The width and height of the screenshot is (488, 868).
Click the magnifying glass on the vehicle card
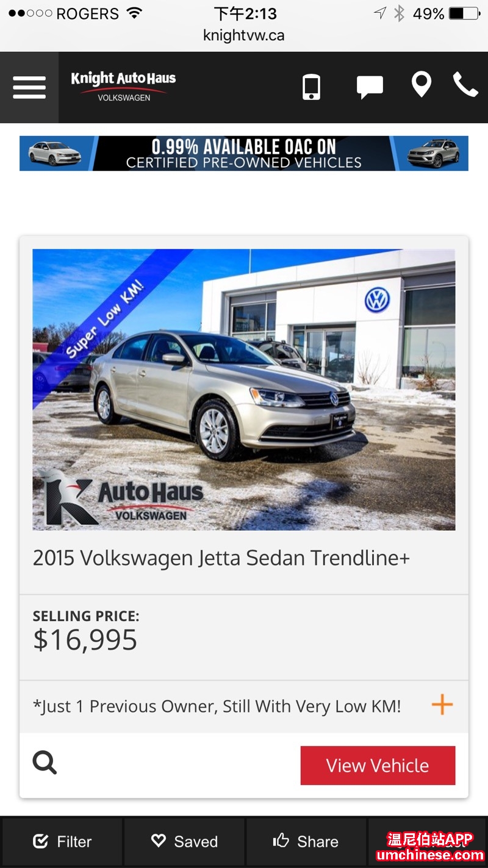click(45, 762)
